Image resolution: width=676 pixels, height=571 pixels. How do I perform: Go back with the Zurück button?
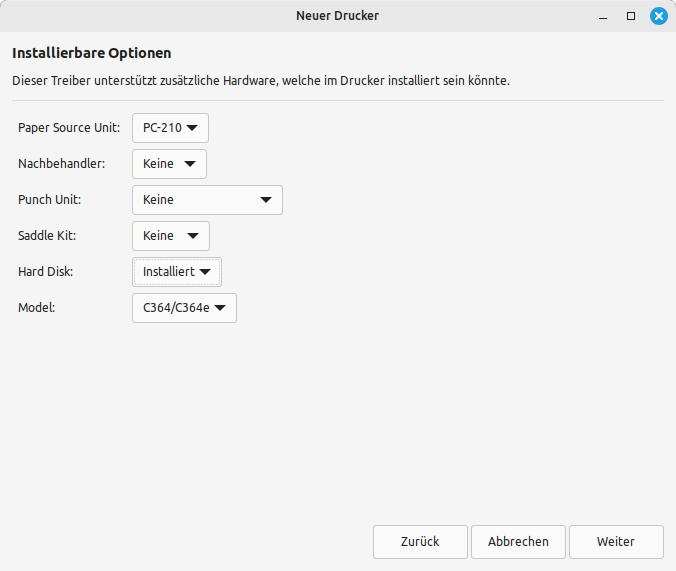click(x=420, y=542)
